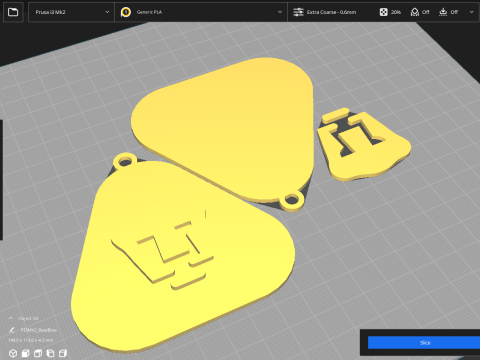This screenshot has width=480, height=360.
Task: Open file using the folder icon
Action: pos(13,12)
